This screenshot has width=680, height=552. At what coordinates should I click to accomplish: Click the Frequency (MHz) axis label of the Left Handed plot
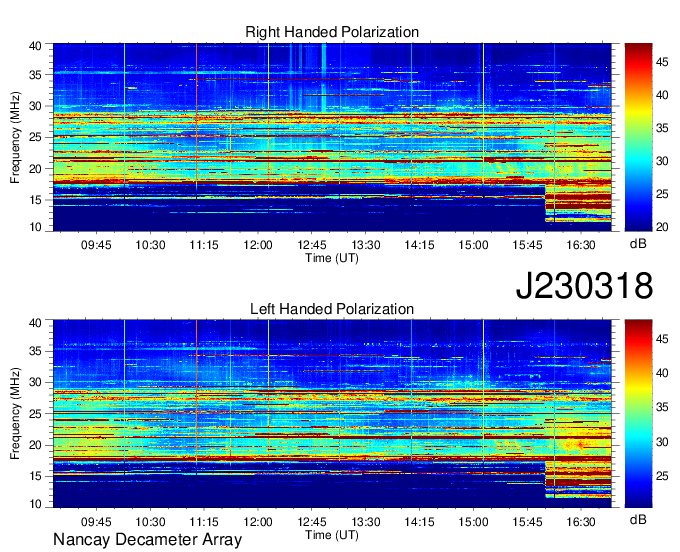pyautogui.click(x=15, y=414)
